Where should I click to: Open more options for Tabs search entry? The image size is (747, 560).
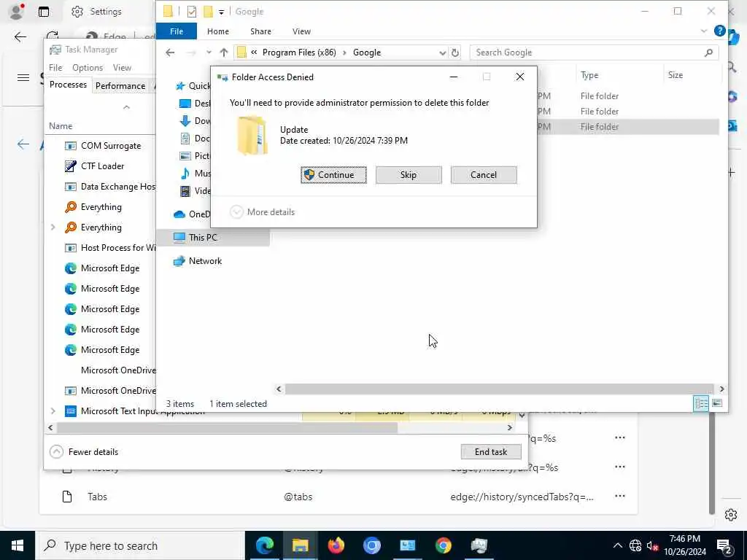click(619, 496)
